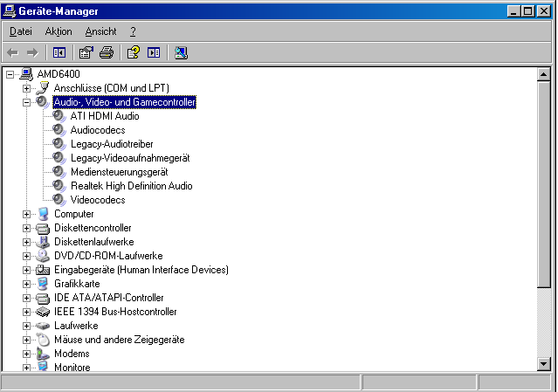
Task: Select the Monitore category label
Action: tap(72, 367)
